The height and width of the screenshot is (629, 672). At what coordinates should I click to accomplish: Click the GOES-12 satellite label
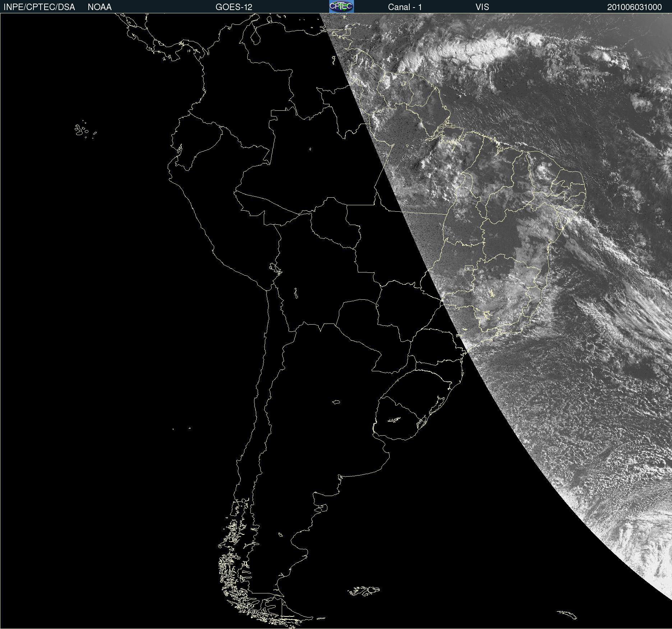coord(234,7)
